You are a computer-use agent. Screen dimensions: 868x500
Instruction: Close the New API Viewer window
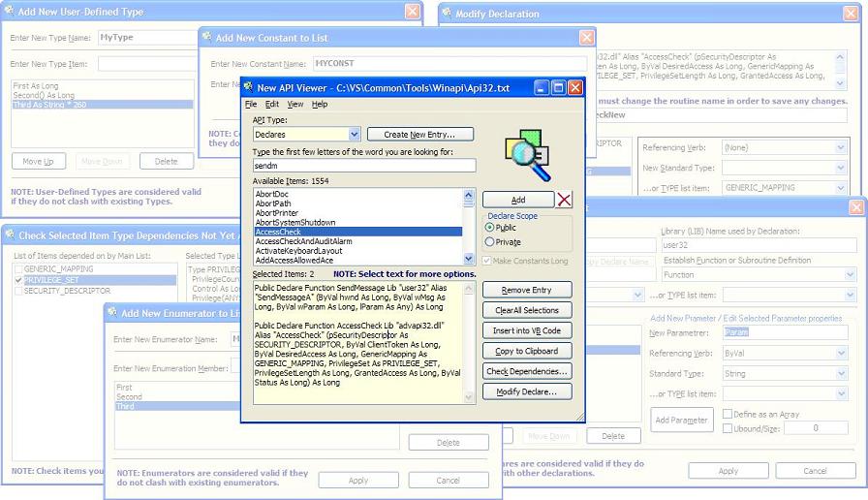575,87
